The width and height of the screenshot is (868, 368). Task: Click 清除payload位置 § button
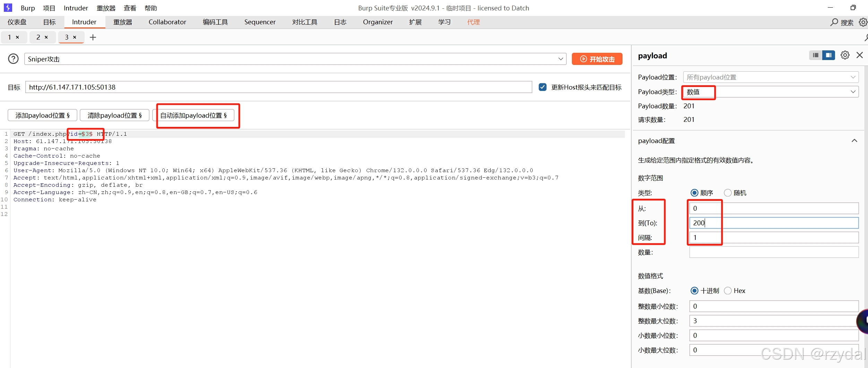pos(114,115)
